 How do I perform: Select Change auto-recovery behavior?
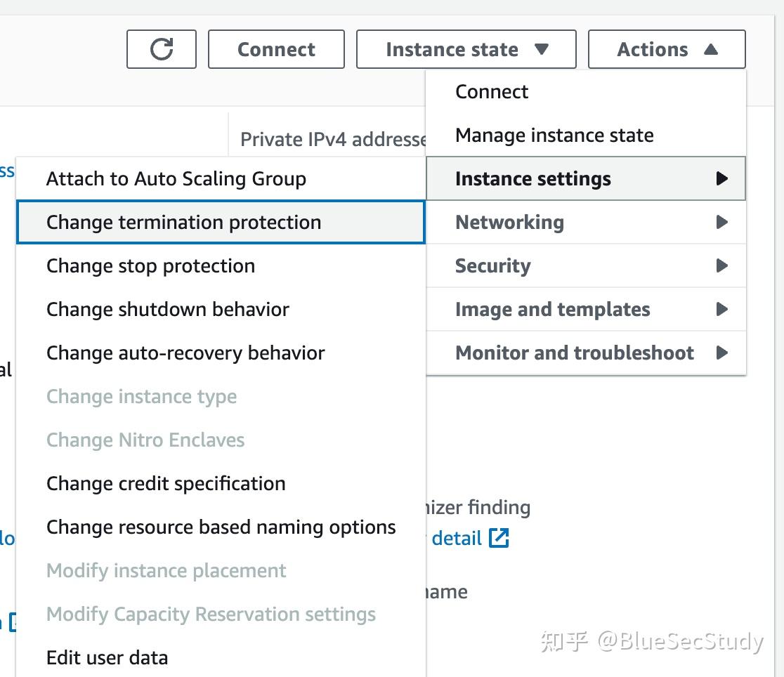185,353
